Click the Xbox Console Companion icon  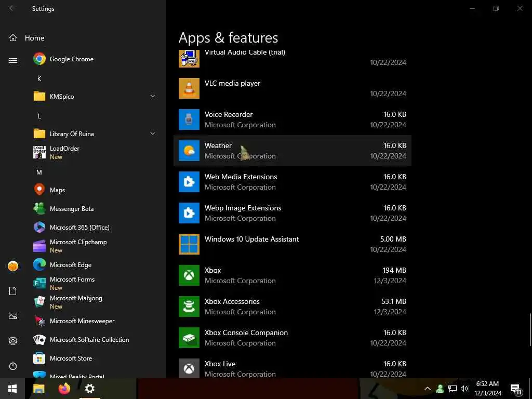pyautogui.click(x=189, y=338)
